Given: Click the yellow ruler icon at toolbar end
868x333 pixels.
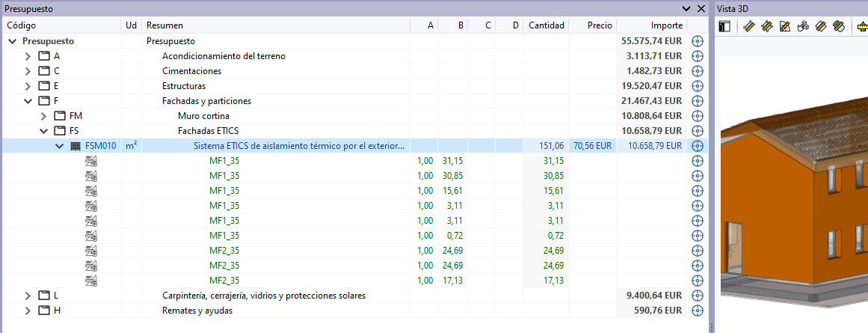Looking at the screenshot, I should coord(861,27).
